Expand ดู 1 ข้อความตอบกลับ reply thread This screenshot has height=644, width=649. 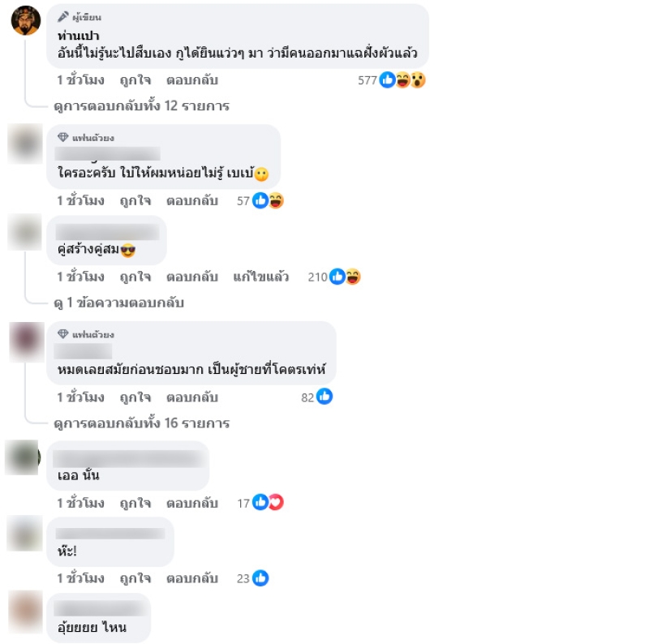[x=118, y=303]
